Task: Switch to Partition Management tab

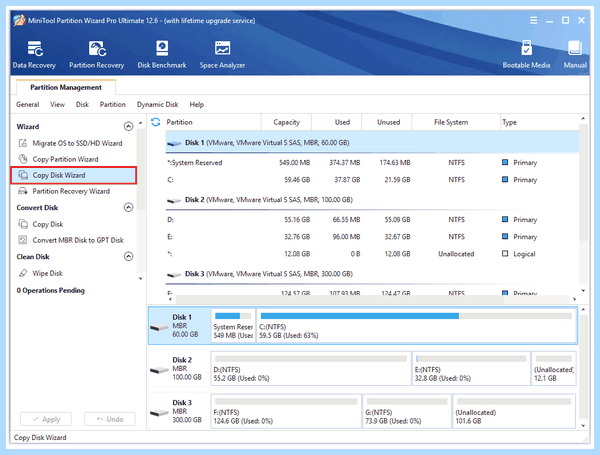Action: 66,87
